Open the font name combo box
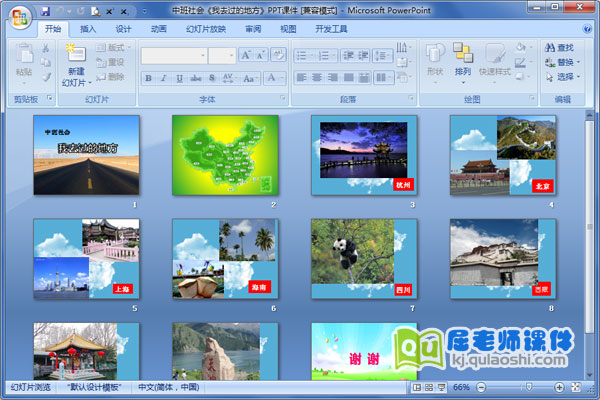This screenshot has width=600, height=400. coord(174,56)
